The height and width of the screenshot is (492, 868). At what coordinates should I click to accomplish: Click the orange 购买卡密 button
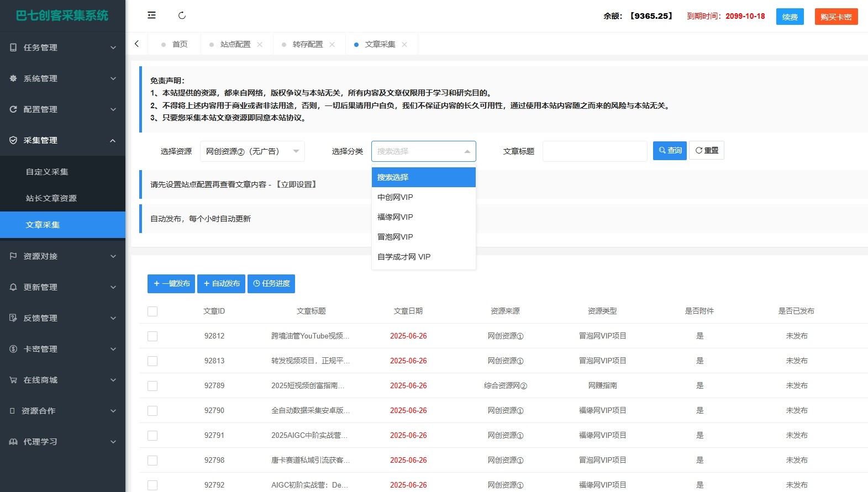click(x=835, y=17)
